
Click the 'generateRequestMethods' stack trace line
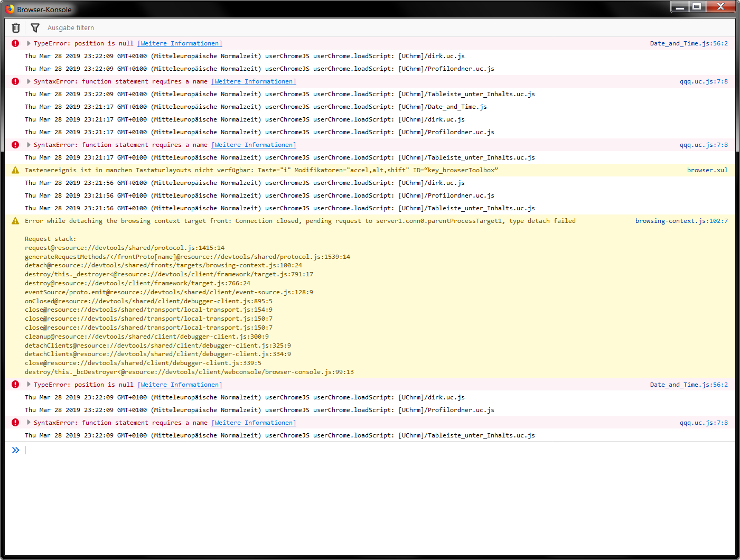pos(188,257)
